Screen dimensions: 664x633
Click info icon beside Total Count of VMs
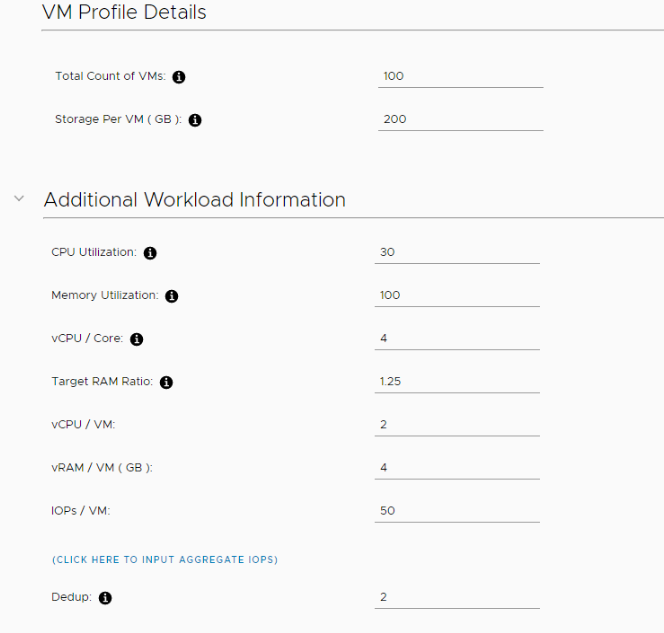pos(179,77)
